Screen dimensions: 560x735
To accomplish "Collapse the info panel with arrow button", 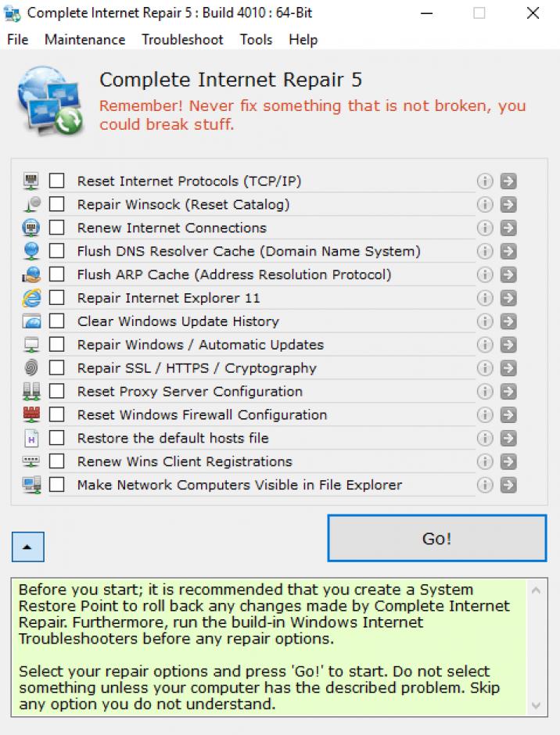I will click(x=28, y=547).
